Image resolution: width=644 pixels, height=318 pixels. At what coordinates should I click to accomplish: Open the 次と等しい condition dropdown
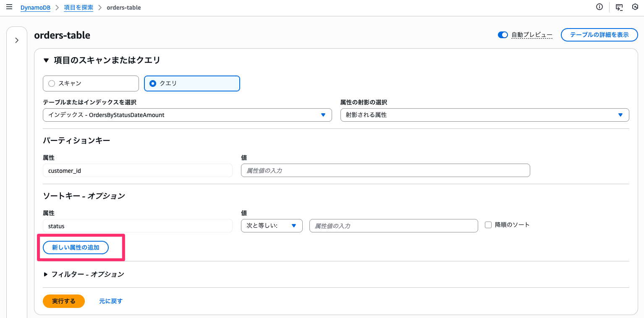pyautogui.click(x=272, y=226)
